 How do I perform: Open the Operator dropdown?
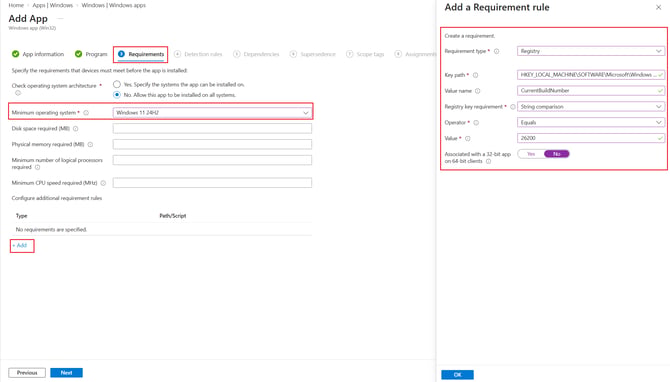pos(591,122)
